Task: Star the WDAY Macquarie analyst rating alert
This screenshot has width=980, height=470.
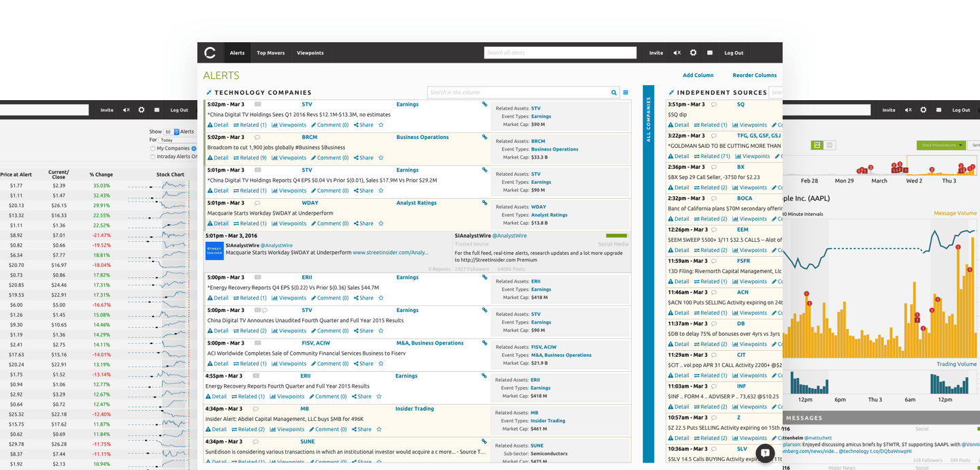Action: pyautogui.click(x=380, y=223)
